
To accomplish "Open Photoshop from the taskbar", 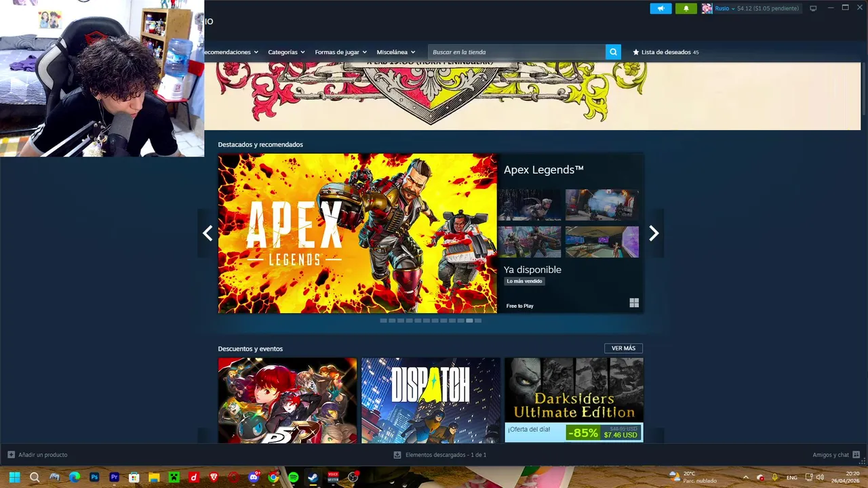I will pyautogui.click(x=94, y=477).
